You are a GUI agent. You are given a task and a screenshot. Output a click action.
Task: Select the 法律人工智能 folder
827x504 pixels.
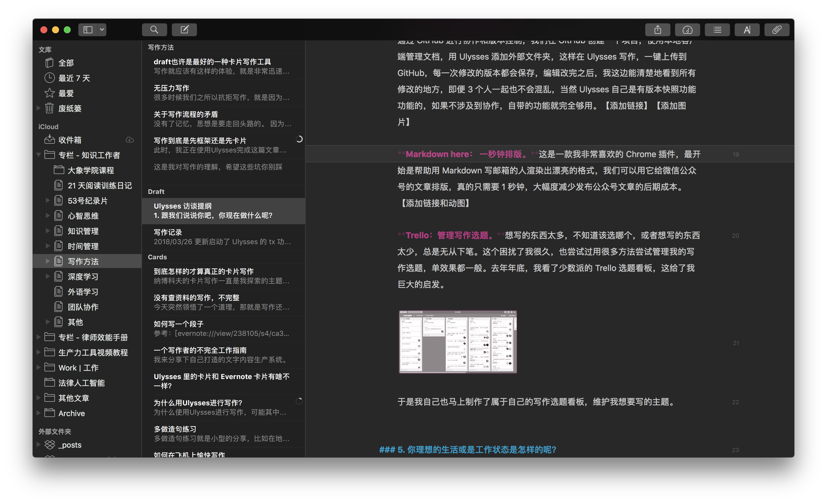point(87,383)
